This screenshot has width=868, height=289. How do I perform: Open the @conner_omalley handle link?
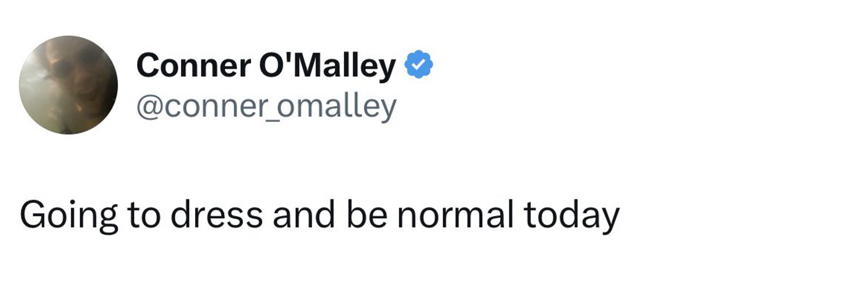[266, 106]
